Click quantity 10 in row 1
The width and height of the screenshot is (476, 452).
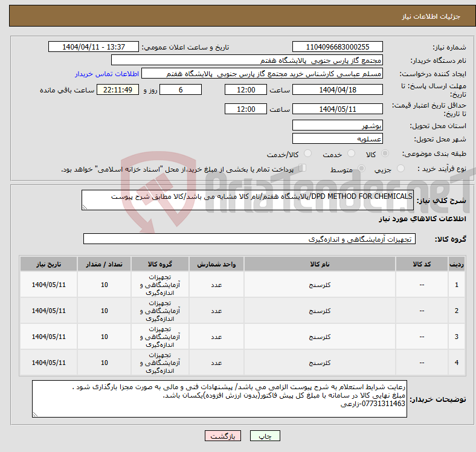[104, 285]
